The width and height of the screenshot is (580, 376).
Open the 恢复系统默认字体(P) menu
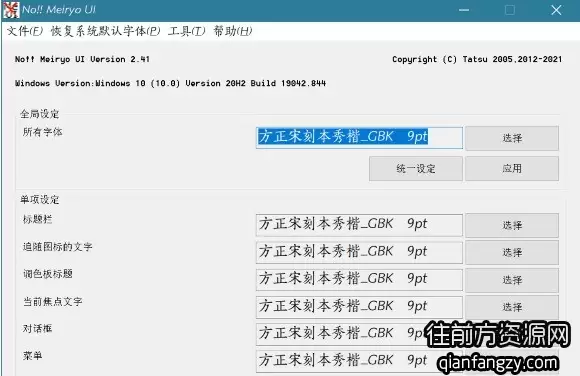pyautogui.click(x=105, y=31)
